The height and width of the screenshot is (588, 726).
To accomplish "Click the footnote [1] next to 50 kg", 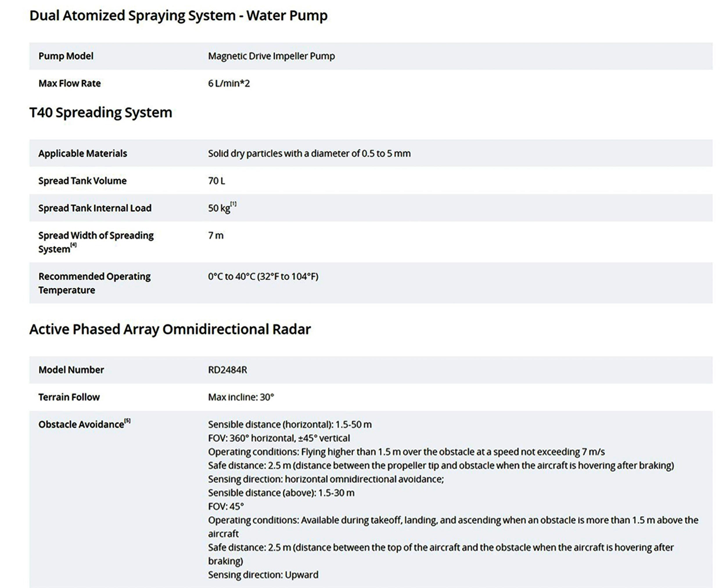I will (233, 204).
